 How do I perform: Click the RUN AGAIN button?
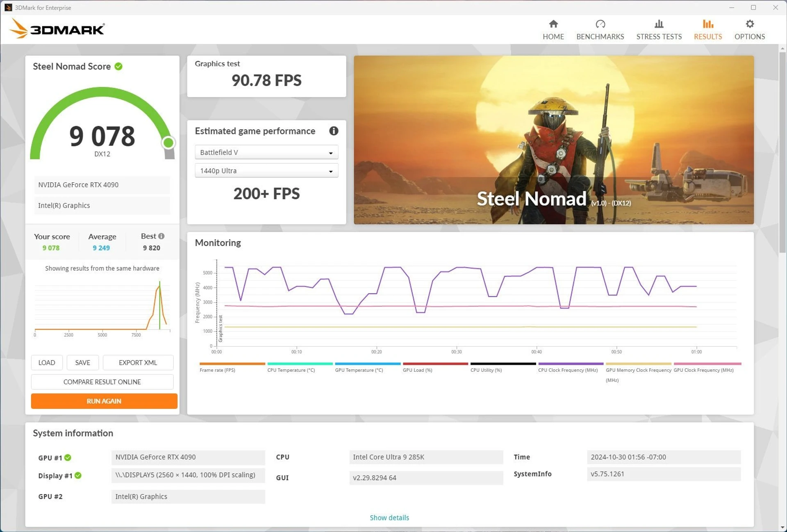[x=104, y=401]
